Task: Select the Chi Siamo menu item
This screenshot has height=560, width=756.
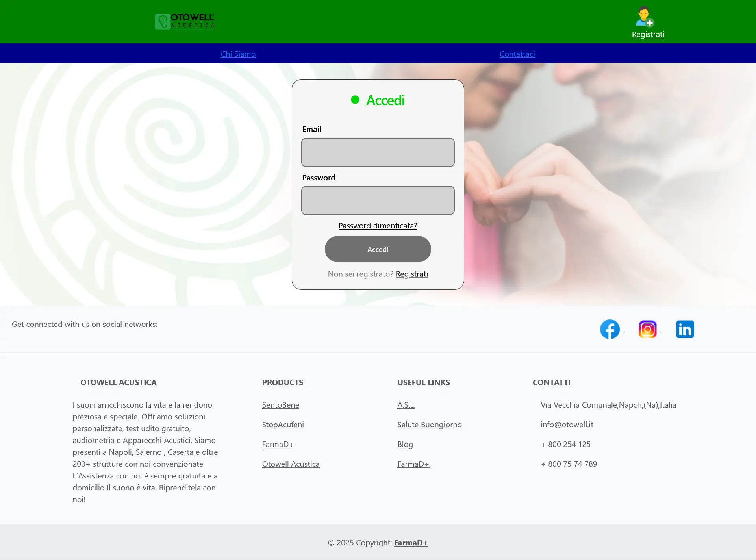Action: click(x=238, y=54)
